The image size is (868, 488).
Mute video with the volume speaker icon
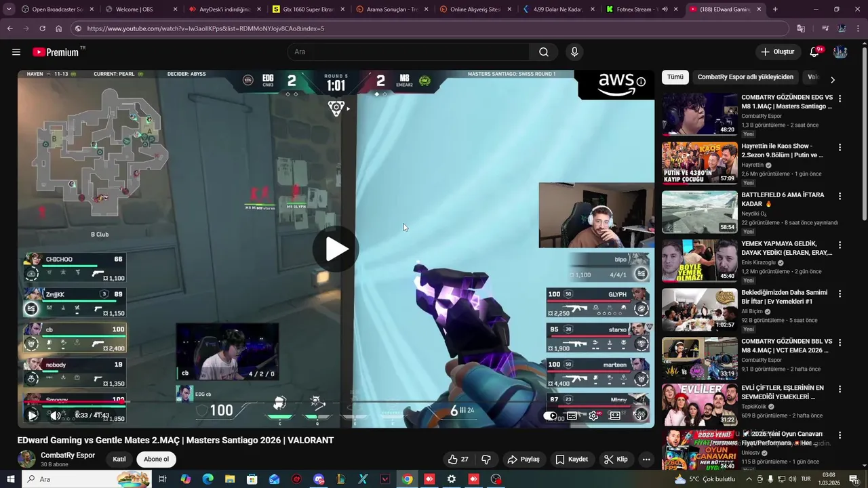[x=56, y=415]
